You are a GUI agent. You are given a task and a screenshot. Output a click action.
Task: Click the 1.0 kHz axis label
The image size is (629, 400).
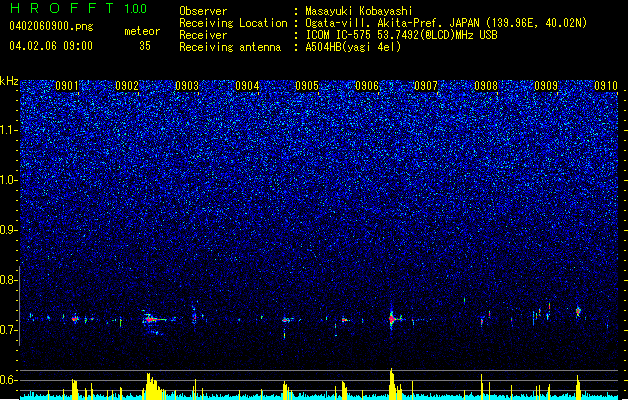point(9,180)
